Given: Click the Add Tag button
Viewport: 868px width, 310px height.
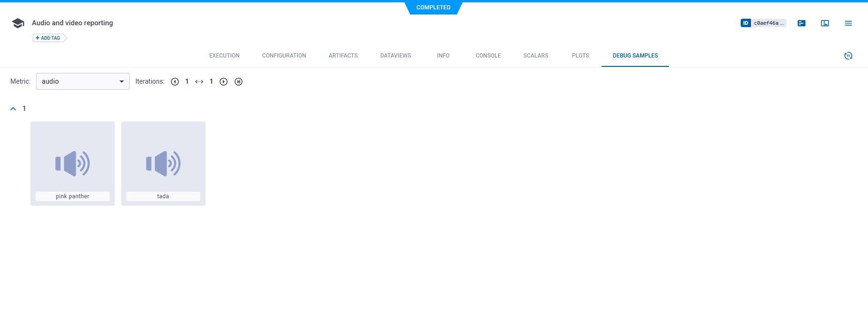Looking at the screenshot, I should 49,38.
